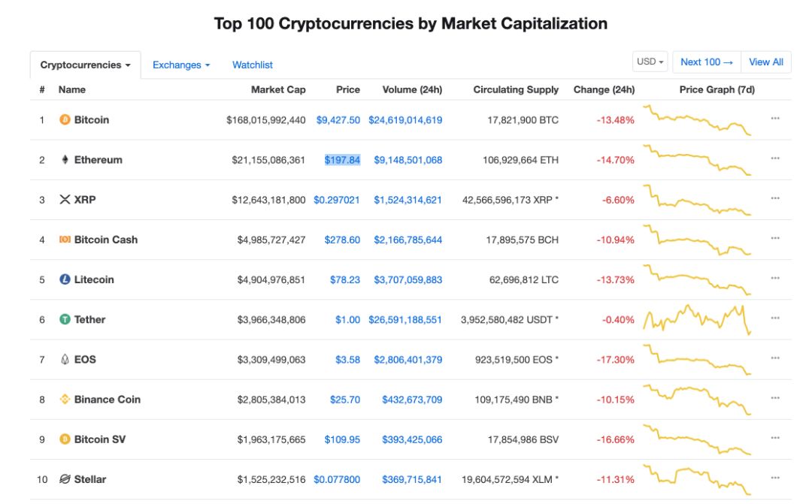Viewport: 812px width, 504px height.
Task: Click the Ethereum diamond logo icon
Action: (65, 160)
